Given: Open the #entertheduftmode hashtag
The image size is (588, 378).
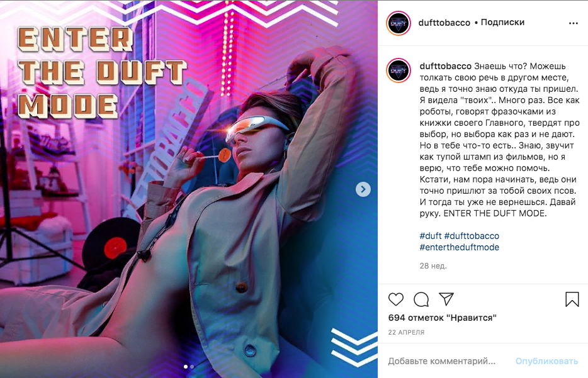Looking at the screenshot, I should (x=460, y=247).
